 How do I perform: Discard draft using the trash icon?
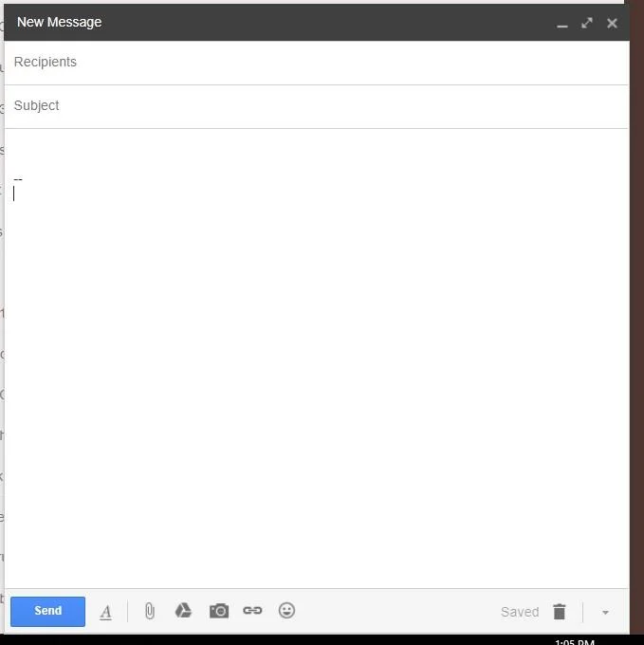tap(559, 612)
